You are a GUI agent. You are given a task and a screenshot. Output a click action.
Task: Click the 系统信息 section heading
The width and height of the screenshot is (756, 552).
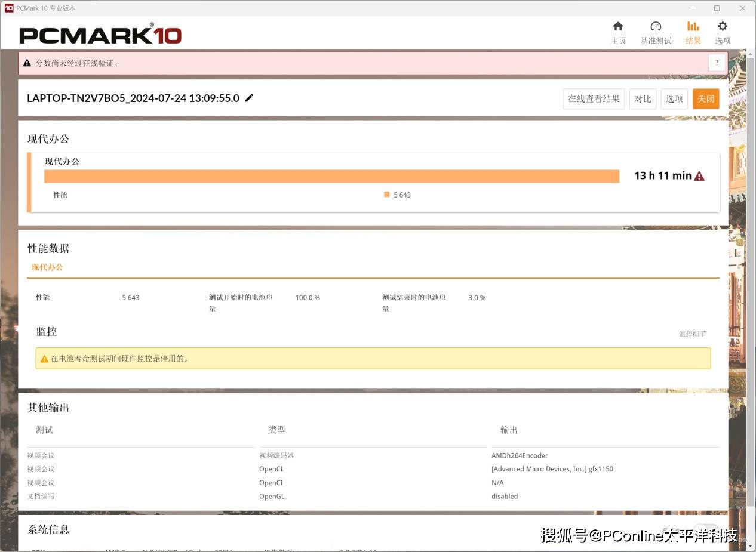(x=48, y=529)
